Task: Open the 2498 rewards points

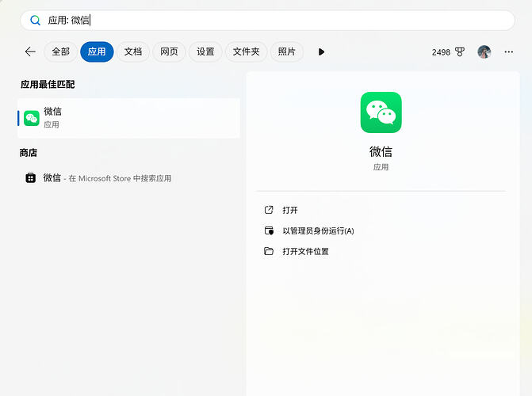Action: click(x=441, y=52)
